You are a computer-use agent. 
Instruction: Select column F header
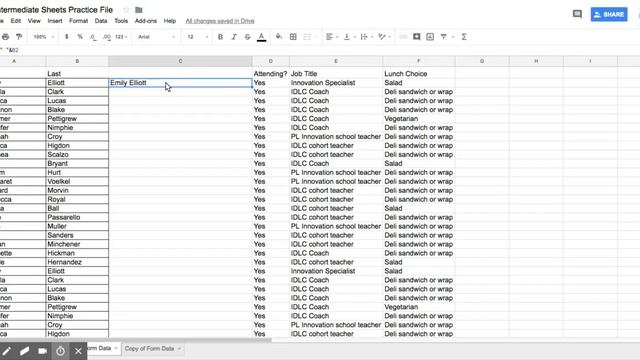[x=419, y=61]
